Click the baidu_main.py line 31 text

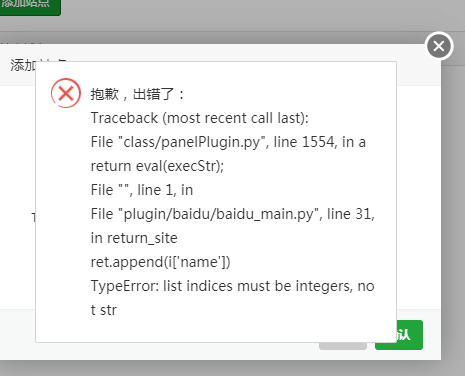(x=233, y=214)
